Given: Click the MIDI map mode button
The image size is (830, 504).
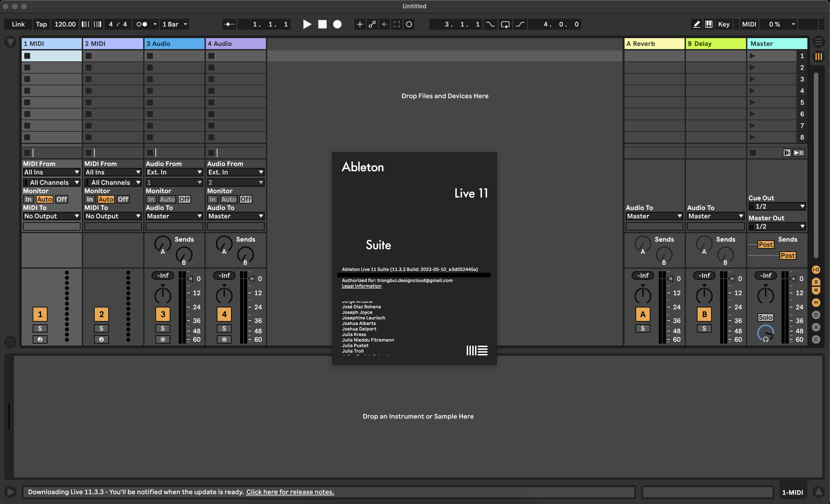Looking at the screenshot, I should 749,24.
